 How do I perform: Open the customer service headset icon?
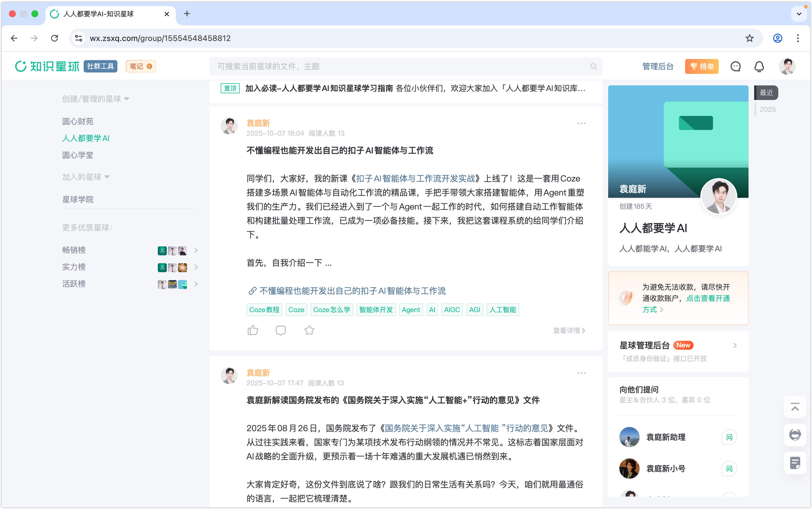pyautogui.click(x=795, y=435)
